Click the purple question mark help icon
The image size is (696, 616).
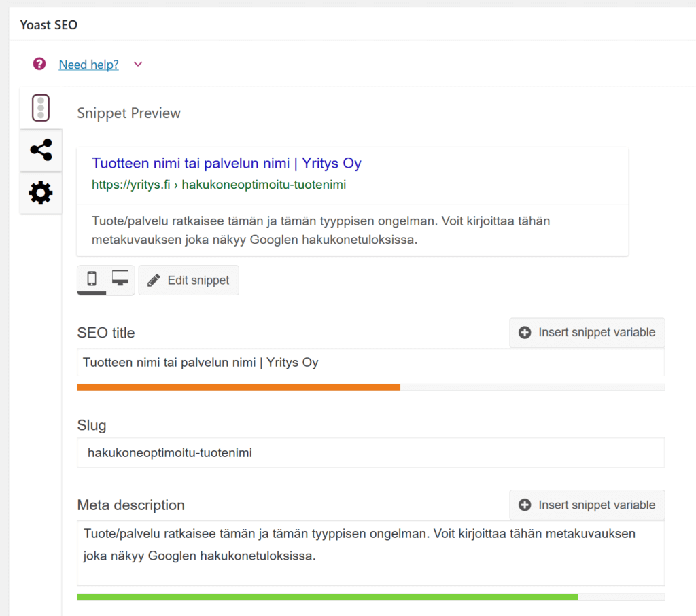(x=39, y=64)
